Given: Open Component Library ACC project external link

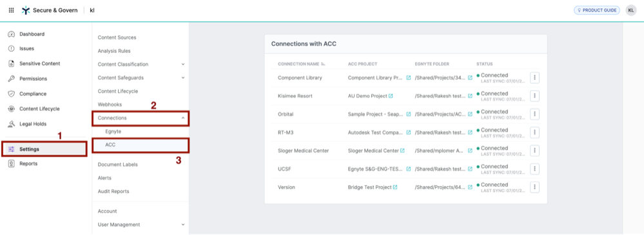Looking at the screenshot, I should (408, 77).
